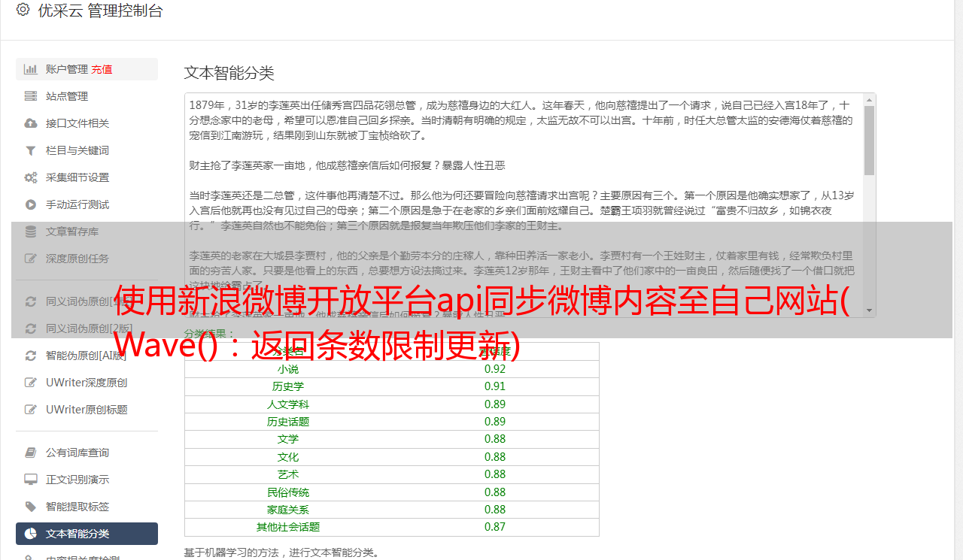Click the 文本智能分类 page heading
Screen dimensions: 963x560
coord(229,73)
